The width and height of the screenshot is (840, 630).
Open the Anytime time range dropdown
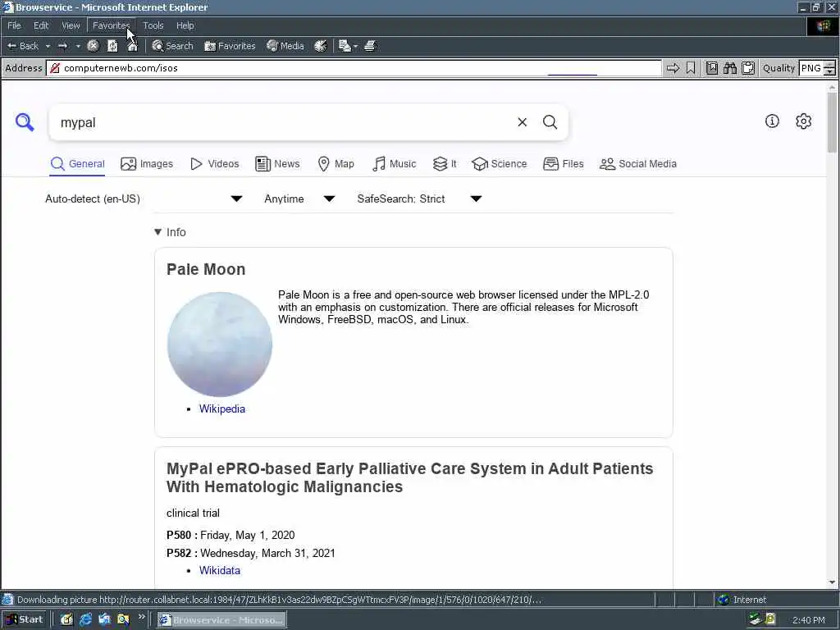[x=299, y=199]
